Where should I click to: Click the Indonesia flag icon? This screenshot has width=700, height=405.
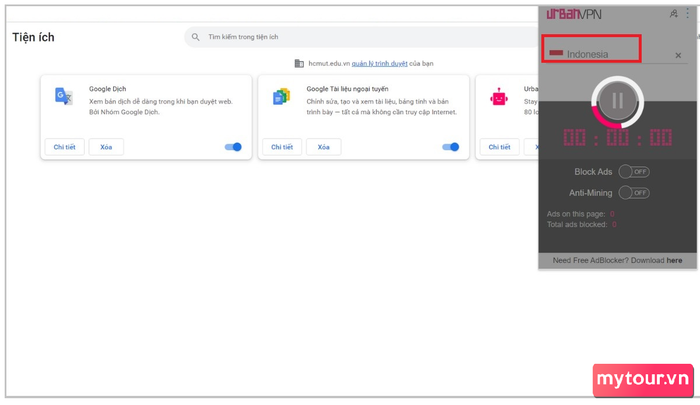(x=556, y=53)
